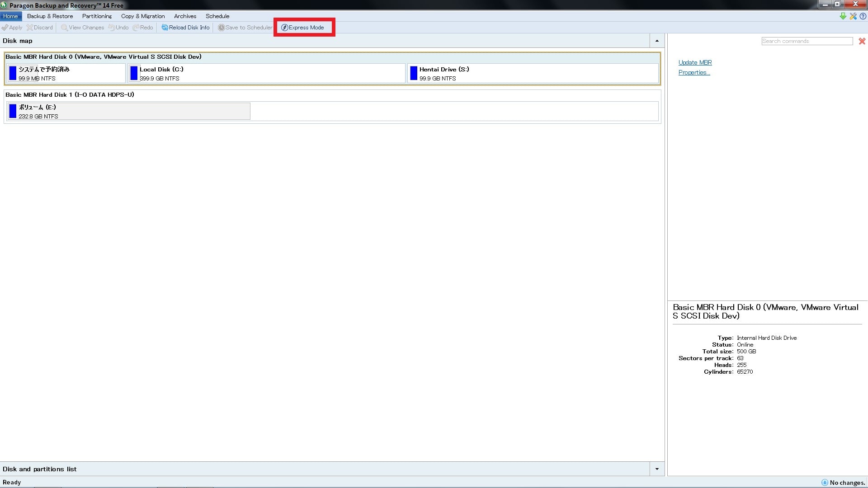This screenshot has width=868, height=488.
Task: Open the Partitioning tab
Action: [x=97, y=16]
